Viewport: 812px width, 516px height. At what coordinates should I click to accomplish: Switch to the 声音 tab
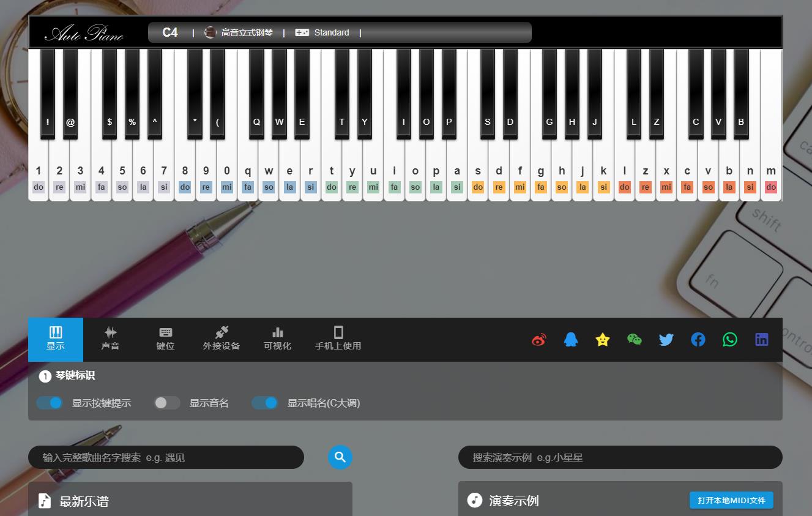coord(110,339)
